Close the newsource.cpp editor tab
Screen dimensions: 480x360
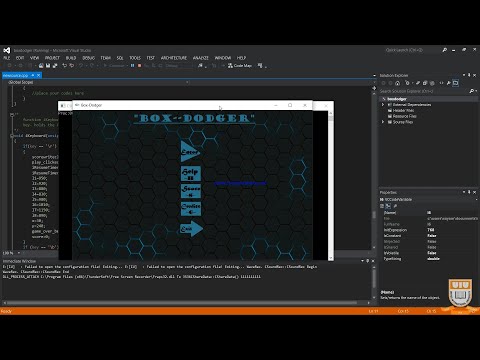(38, 76)
